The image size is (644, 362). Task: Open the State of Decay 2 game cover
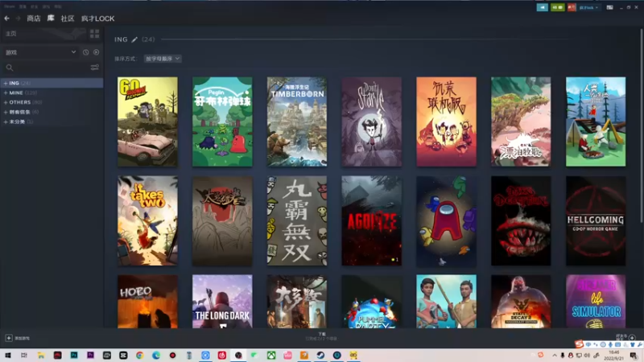click(x=521, y=301)
